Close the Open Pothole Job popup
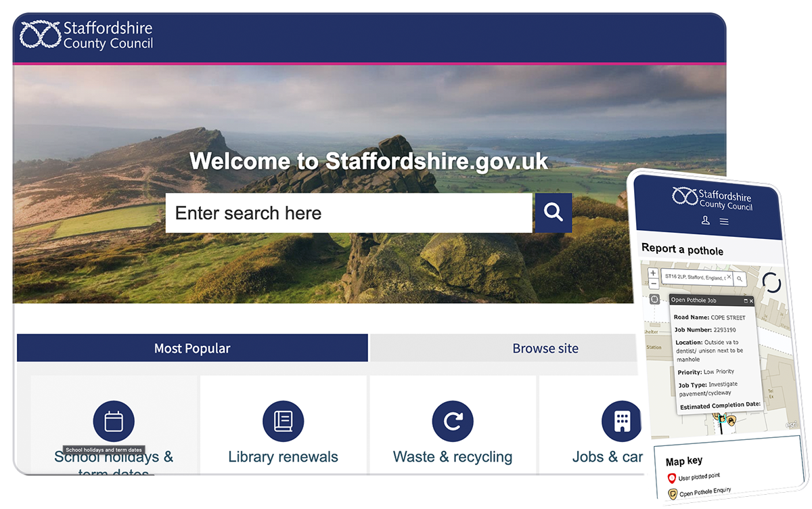This screenshot has height=509, width=812. 751,301
